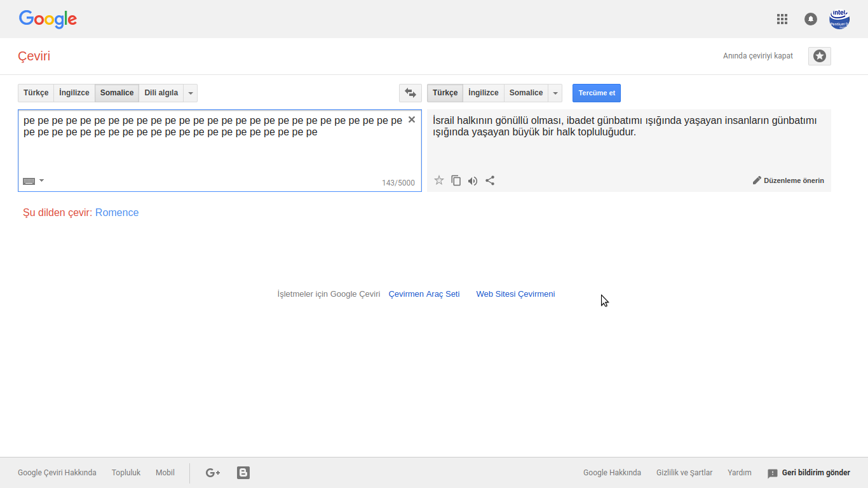Star the translation to save it

439,180
